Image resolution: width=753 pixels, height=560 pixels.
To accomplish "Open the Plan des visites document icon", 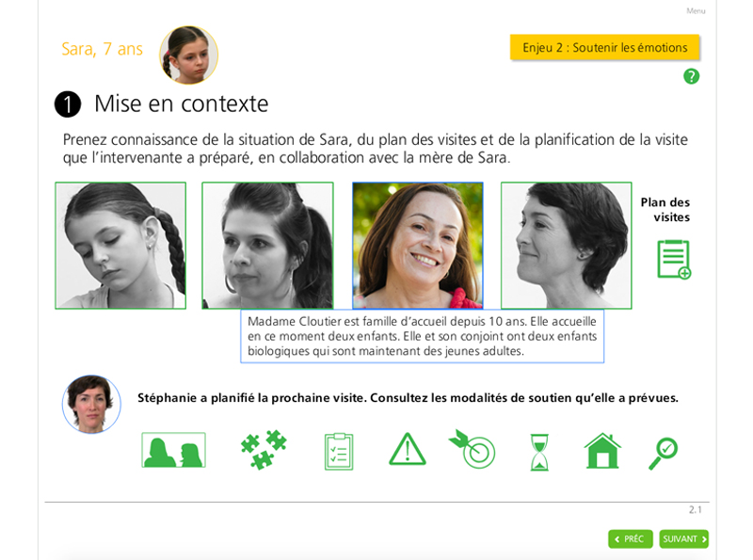I will click(674, 260).
